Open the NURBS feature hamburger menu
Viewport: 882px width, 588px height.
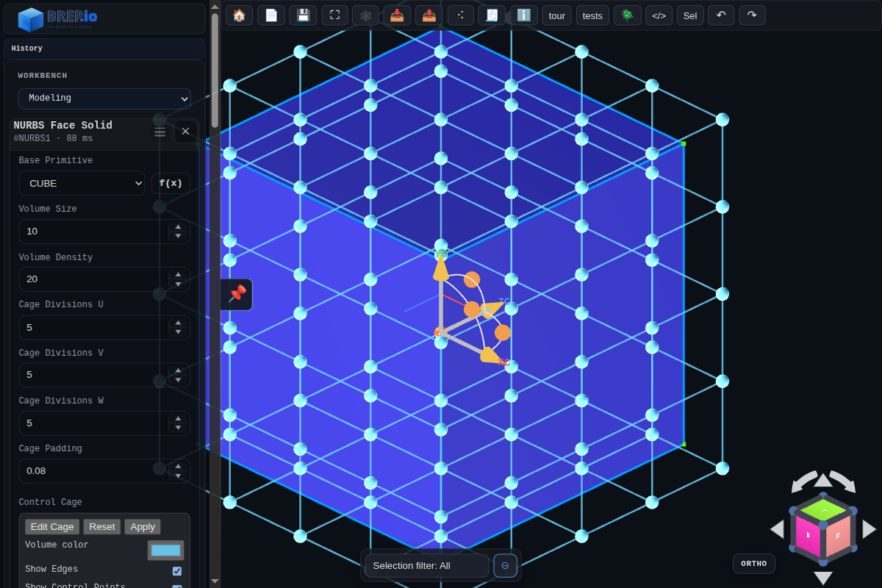coord(159,132)
